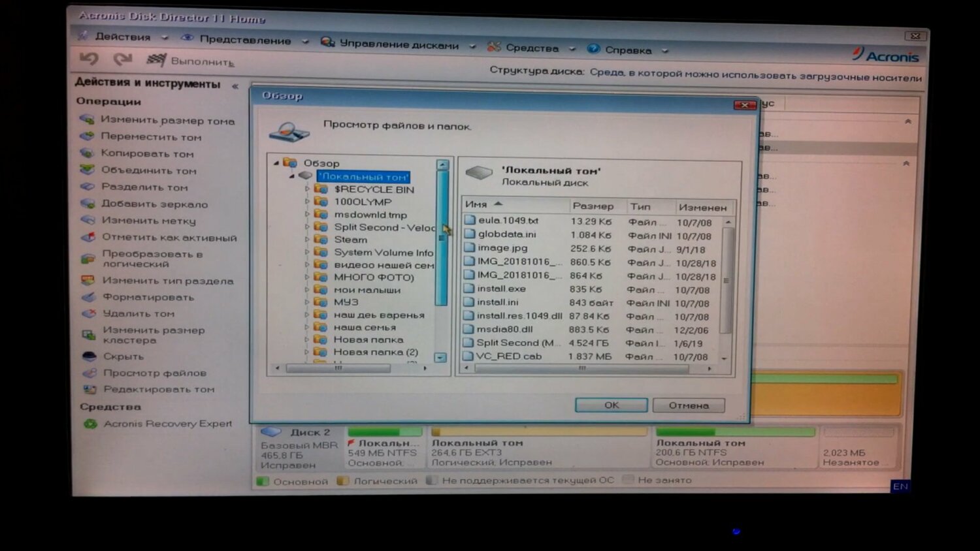Click EN language indicator
This screenshot has width=980, height=551.
coord(900,486)
